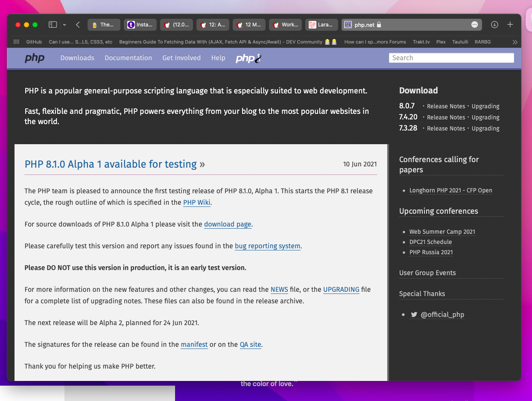This screenshot has height=401, width=532.
Task: Open the Plex bookmark
Action: pyautogui.click(x=441, y=42)
